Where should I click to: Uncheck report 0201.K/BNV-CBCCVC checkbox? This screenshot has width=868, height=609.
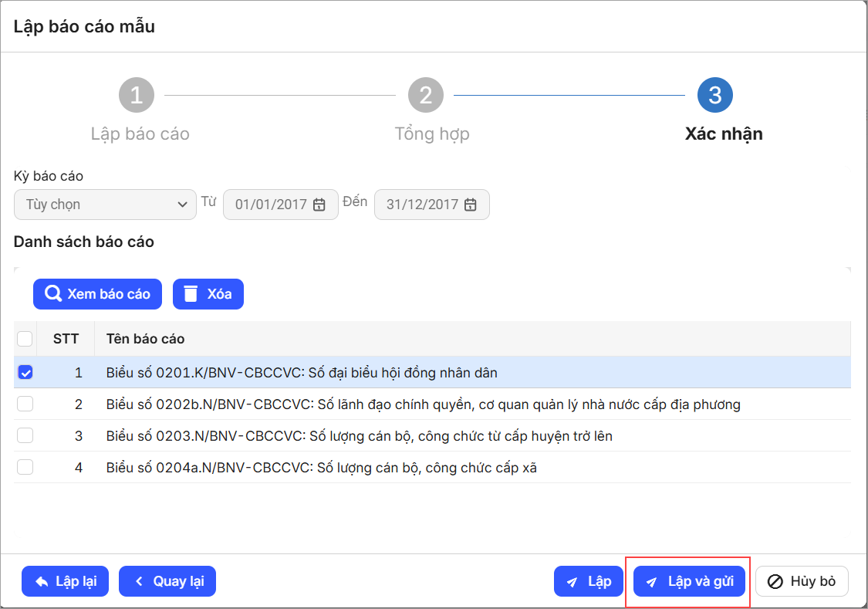25,372
